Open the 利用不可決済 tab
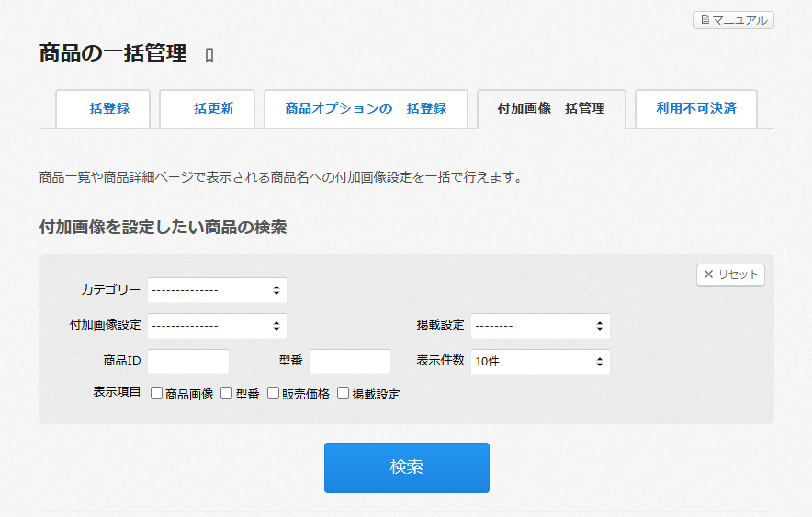Viewport: 812px width, 517px height. (696, 108)
